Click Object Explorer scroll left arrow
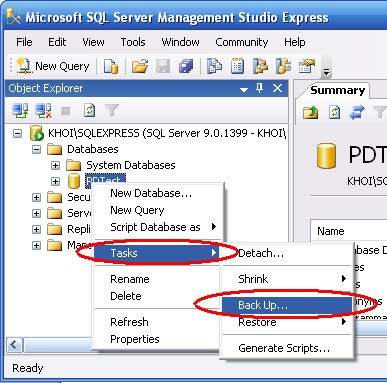387x383 pixels. pyautogui.click(x=14, y=345)
